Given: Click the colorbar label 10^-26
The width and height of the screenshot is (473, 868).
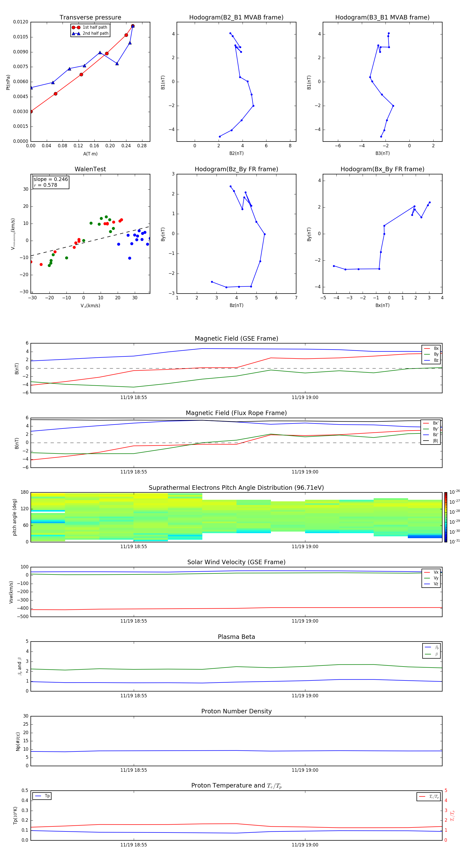Looking at the screenshot, I should (x=455, y=492).
